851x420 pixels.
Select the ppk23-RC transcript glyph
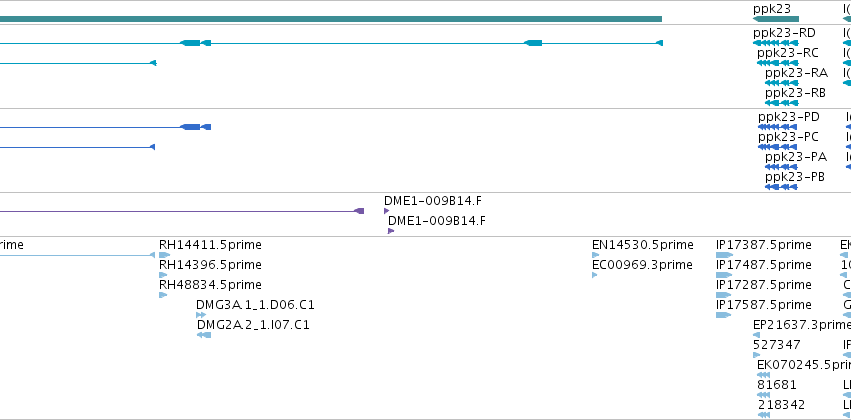click(x=778, y=63)
